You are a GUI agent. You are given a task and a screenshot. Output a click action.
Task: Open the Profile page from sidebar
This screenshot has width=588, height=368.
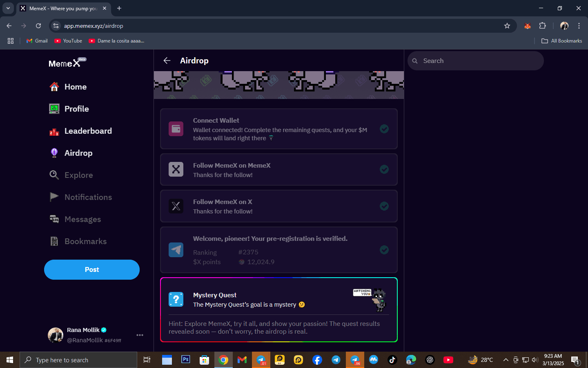(76, 109)
